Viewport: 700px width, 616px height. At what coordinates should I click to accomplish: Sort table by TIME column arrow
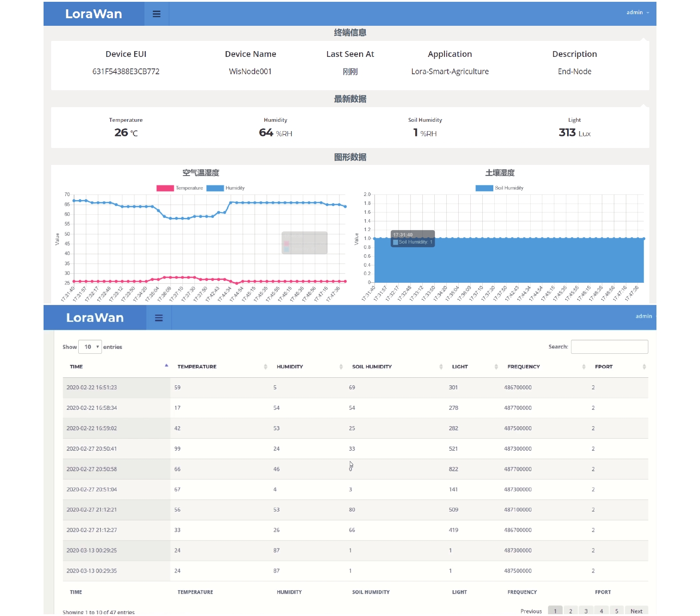[166, 366]
